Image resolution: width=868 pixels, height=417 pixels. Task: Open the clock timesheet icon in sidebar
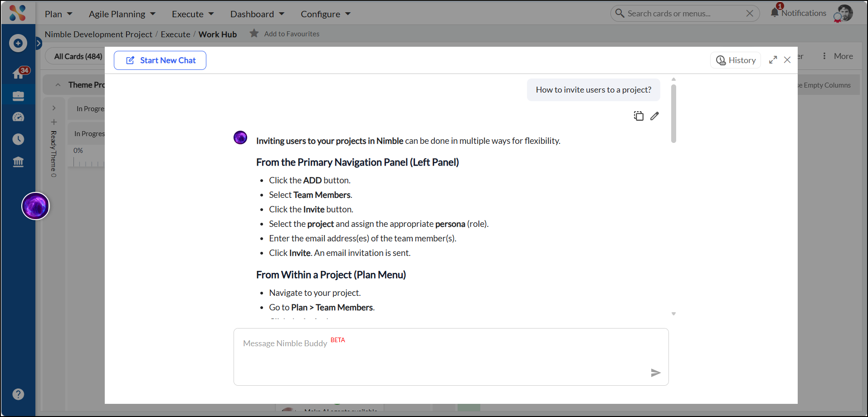click(x=18, y=139)
